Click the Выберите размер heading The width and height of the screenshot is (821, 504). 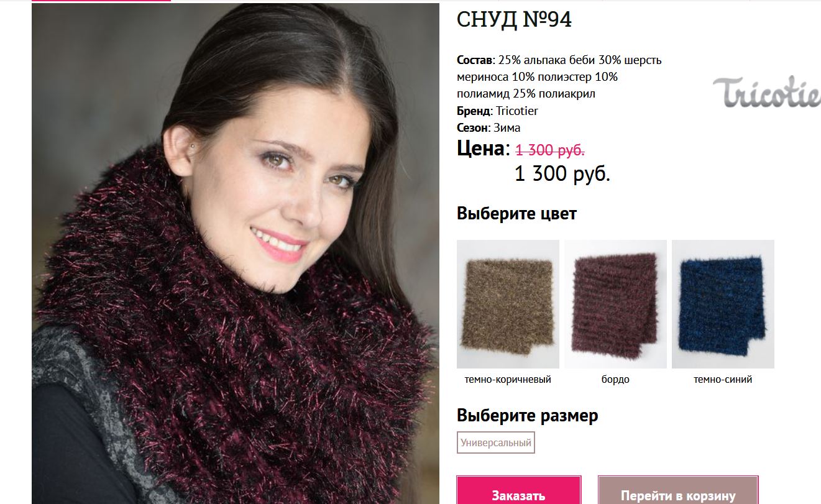pos(527,416)
